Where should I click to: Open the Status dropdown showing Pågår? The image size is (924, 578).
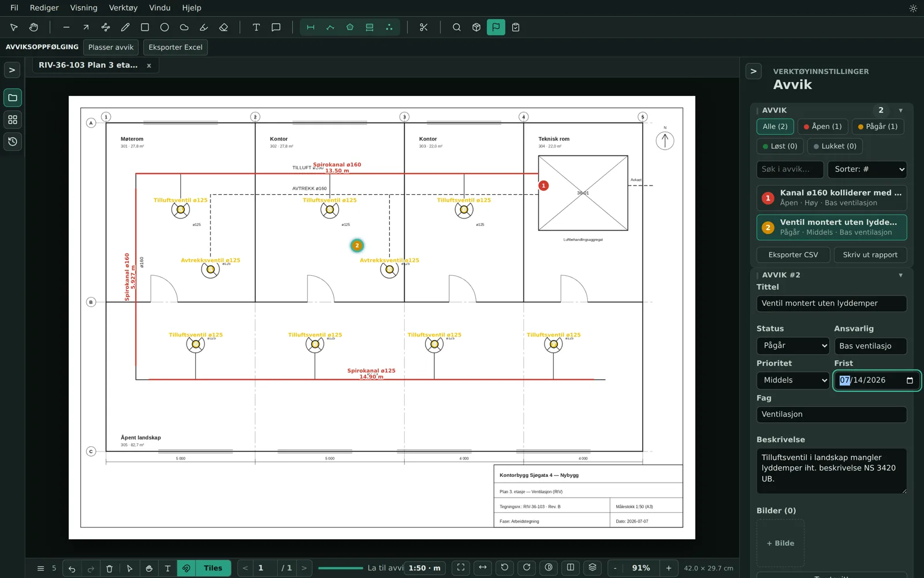pos(793,346)
